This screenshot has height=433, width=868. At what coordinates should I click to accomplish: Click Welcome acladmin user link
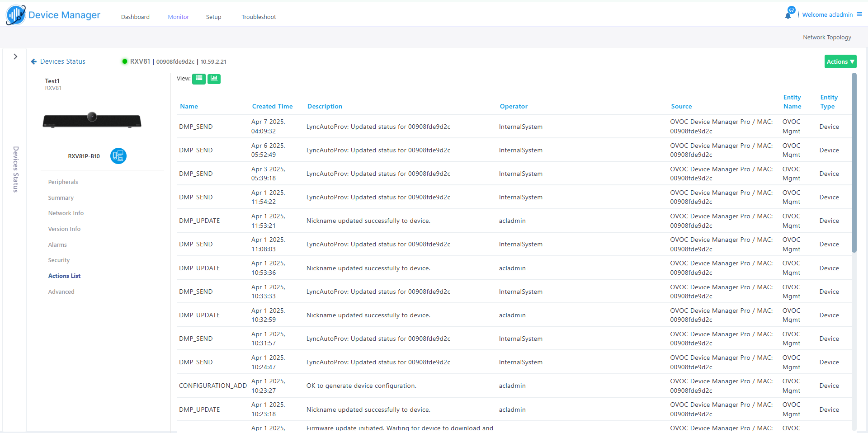click(827, 14)
